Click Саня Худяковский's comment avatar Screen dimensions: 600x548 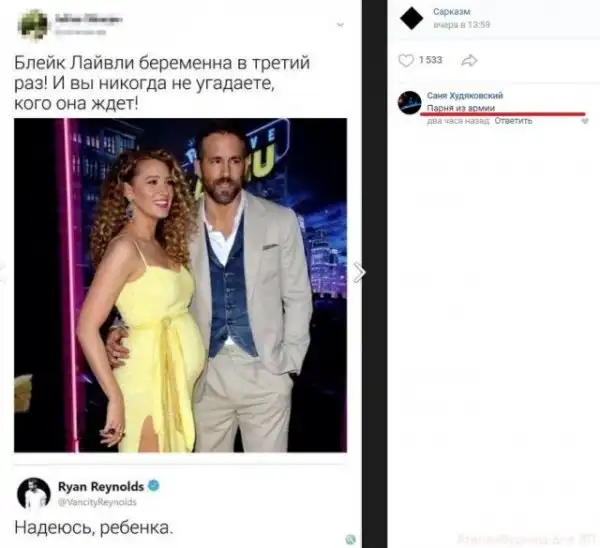tap(409, 102)
